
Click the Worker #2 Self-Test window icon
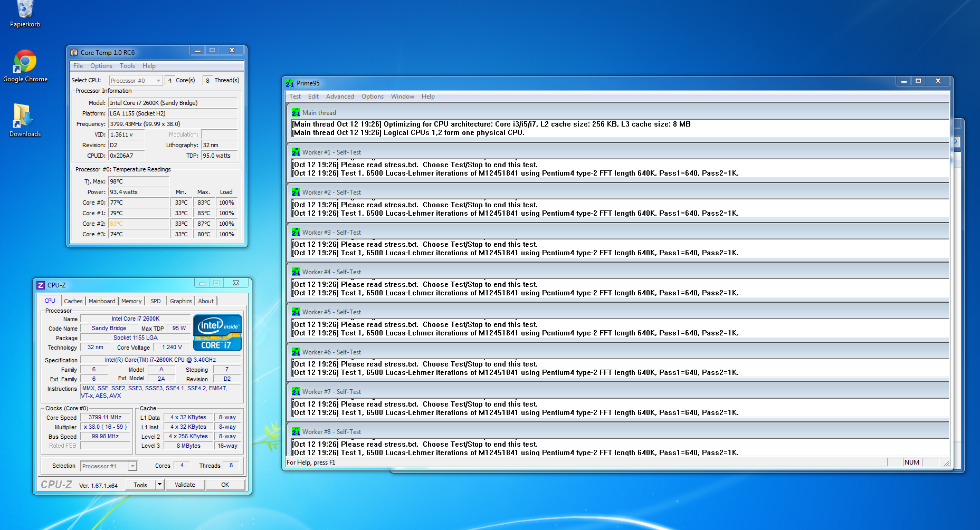(296, 192)
